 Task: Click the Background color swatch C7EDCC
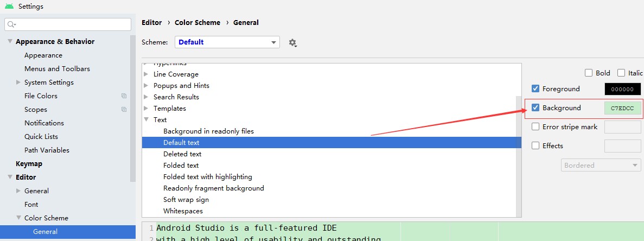click(x=623, y=109)
